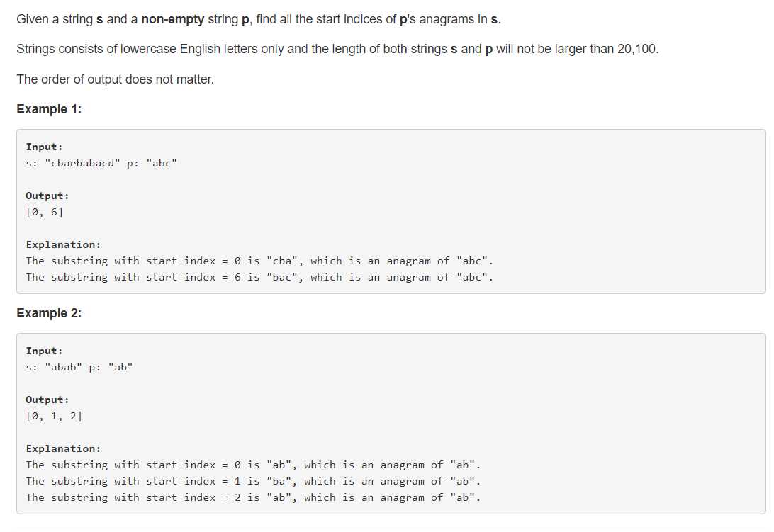Click the explanation line with start index 1
Image resolution: width=774 pixels, height=532 pixels.
pos(253,481)
